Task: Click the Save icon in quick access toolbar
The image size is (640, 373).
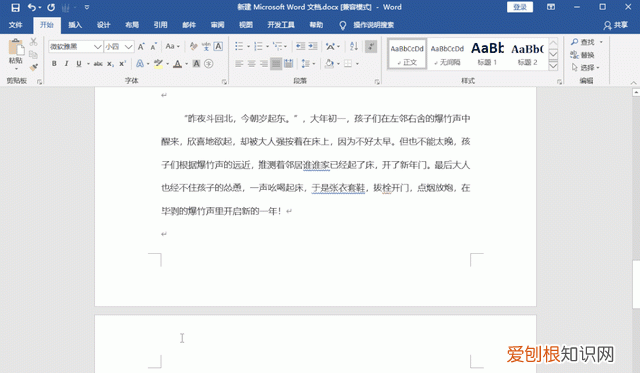Action: (16, 7)
